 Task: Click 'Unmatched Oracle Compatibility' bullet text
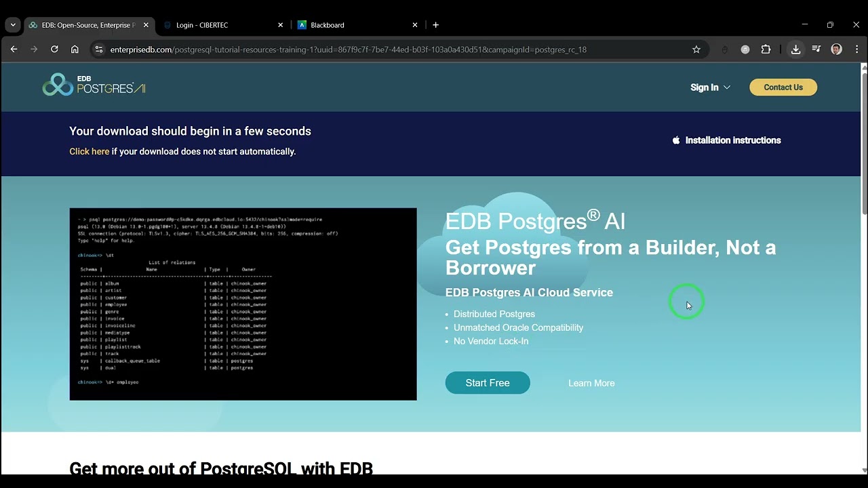click(x=518, y=327)
